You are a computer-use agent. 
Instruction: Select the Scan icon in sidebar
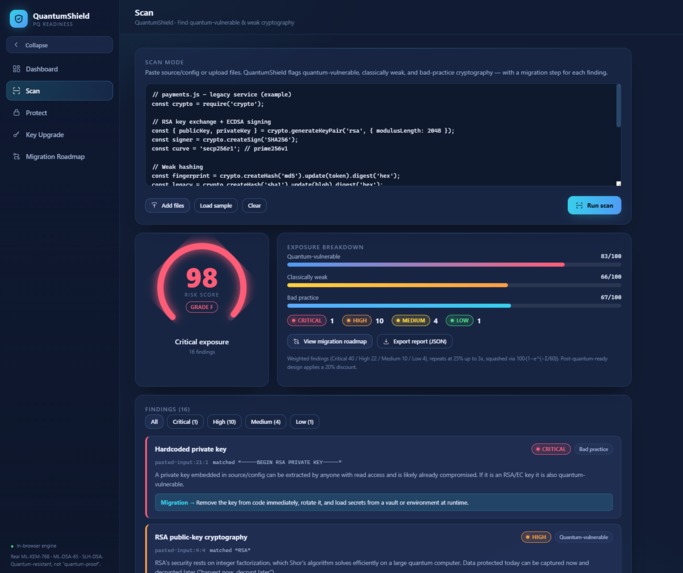(17, 91)
